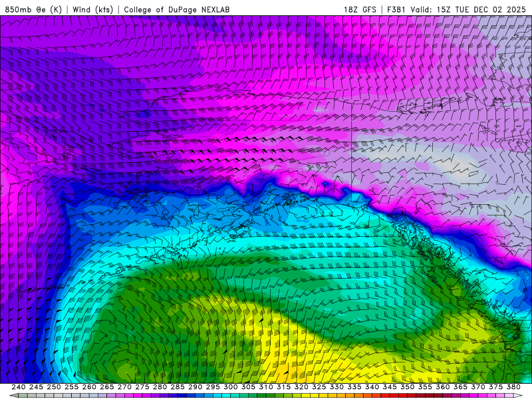The width and height of the screenshot is (532, 399).
Task: Click the 285 colorbar label
Action: 178,387
